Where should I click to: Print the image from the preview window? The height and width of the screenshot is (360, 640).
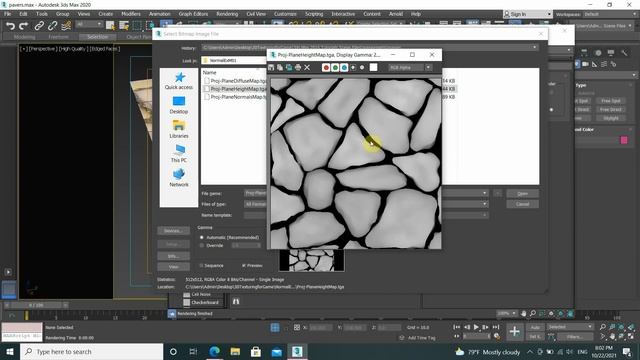pyautogui.click(x=298, y=67)
